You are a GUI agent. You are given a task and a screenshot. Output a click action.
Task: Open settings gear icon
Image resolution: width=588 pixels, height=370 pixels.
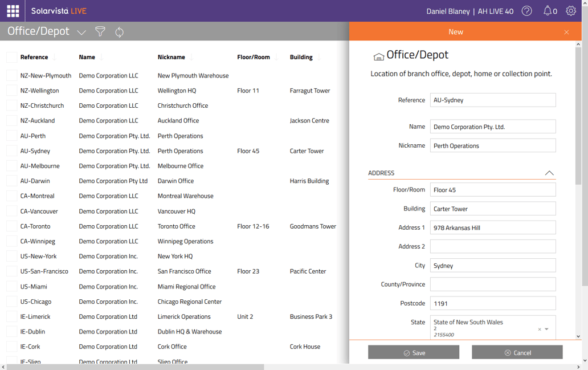(x=570, y=11)
